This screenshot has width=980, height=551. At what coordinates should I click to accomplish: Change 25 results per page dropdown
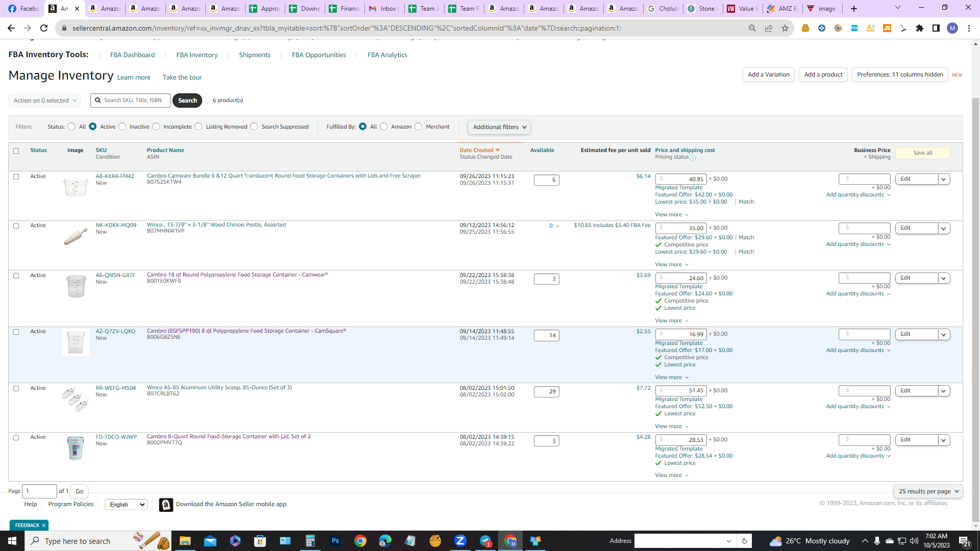click(928, 491)
